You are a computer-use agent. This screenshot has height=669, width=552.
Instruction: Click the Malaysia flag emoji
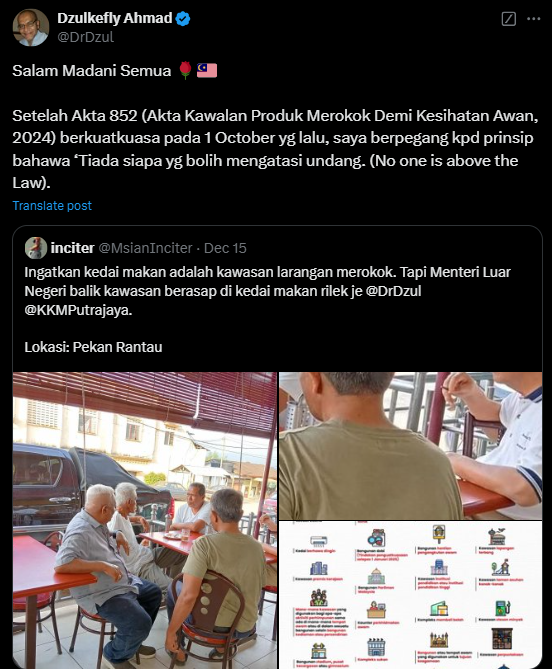pyautogui.click(x=207, y=70)
